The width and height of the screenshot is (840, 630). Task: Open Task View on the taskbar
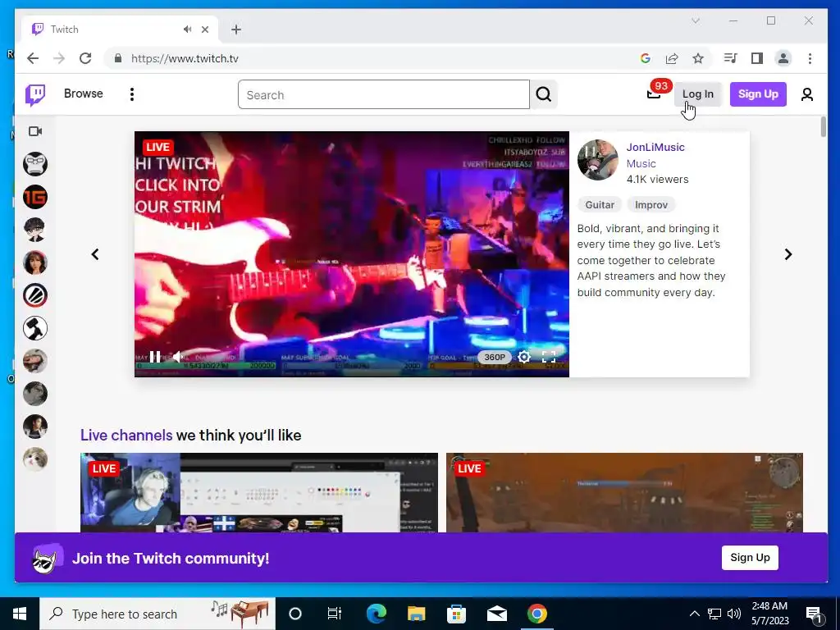pyautogui.click(x=335, y=614)
